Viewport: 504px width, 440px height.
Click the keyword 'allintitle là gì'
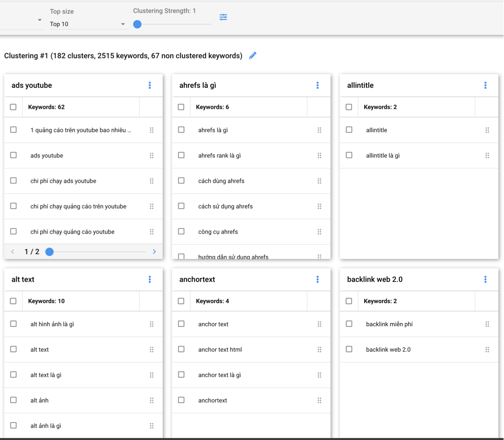383,155
